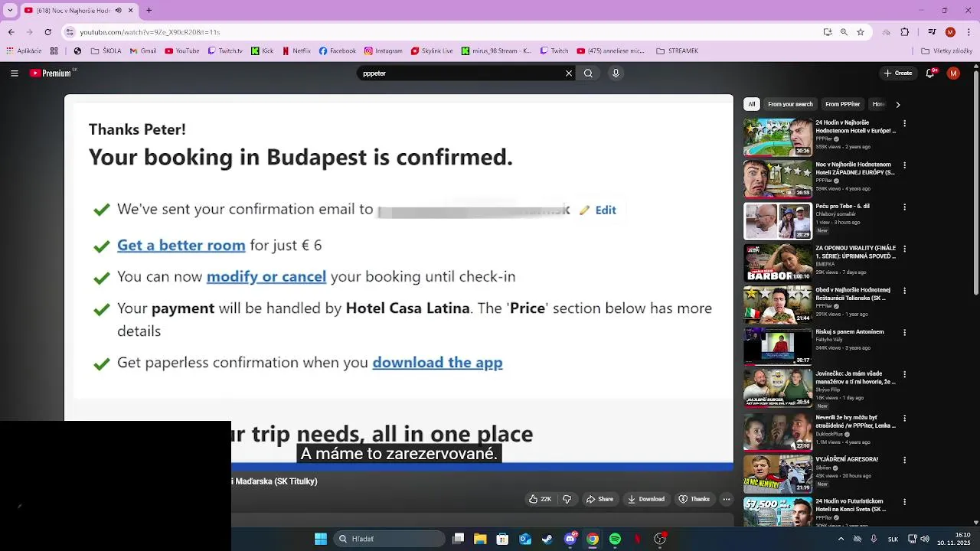The image size is (980, 551).
Task: Dislike the video
Action: click(567, 499)
